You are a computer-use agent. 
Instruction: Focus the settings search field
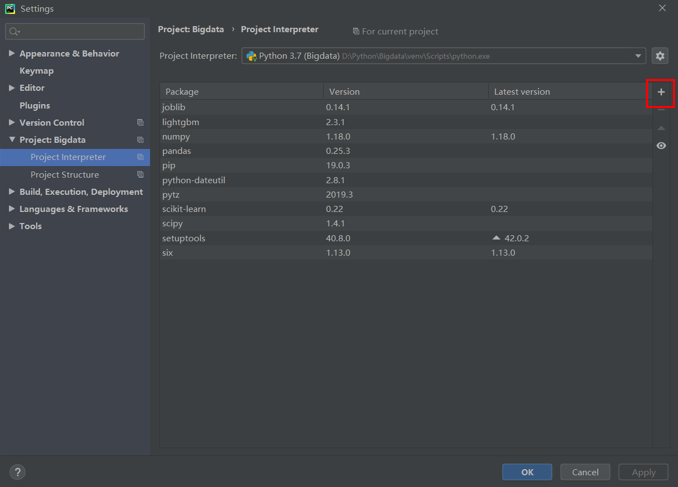tap(75, 32)
